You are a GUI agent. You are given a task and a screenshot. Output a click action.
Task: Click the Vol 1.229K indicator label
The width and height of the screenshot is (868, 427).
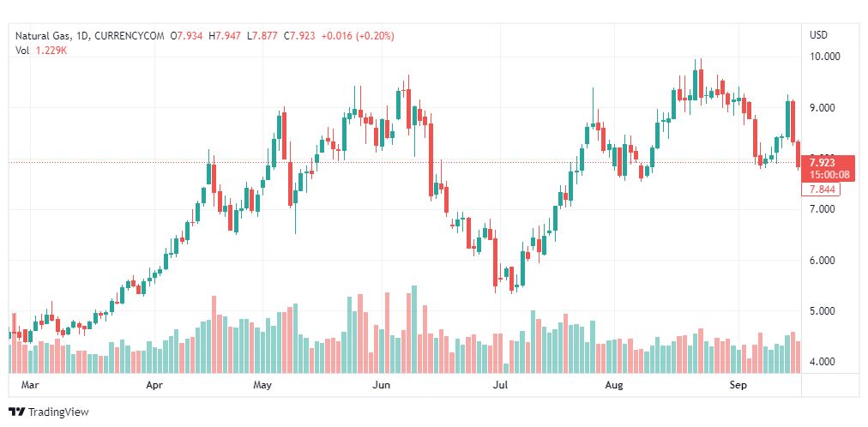(x=41, y=51)
